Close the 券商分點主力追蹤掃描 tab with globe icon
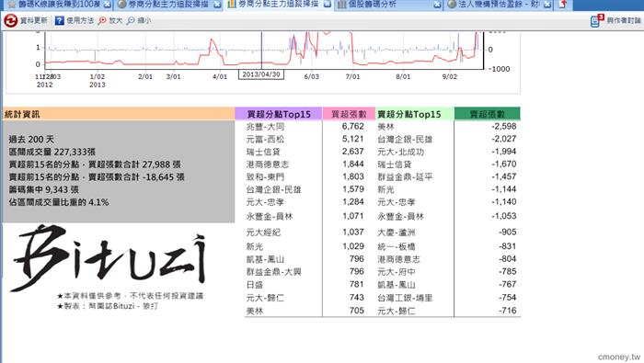644x363 pixels. (x=217, y=5)
